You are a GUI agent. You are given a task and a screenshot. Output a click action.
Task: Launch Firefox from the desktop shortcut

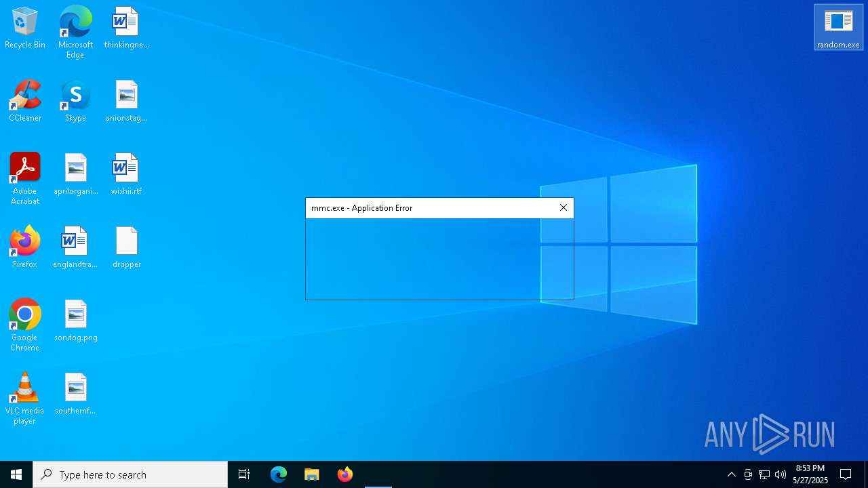coord(25,248)
